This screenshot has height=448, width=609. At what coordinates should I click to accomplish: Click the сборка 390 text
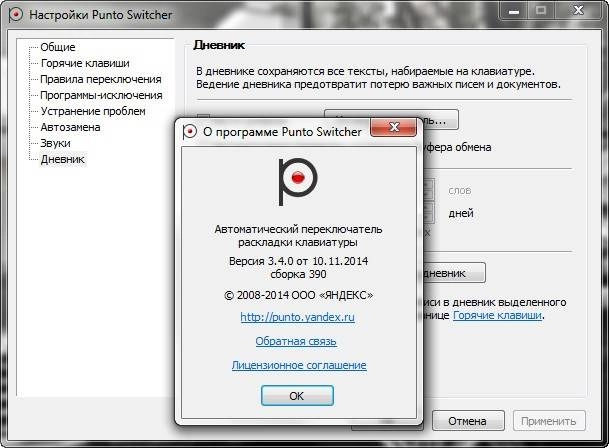click(x=298, y=274)
